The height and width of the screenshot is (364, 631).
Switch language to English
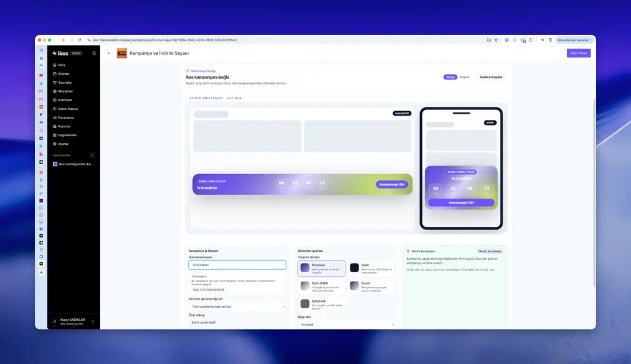[464, 77]
